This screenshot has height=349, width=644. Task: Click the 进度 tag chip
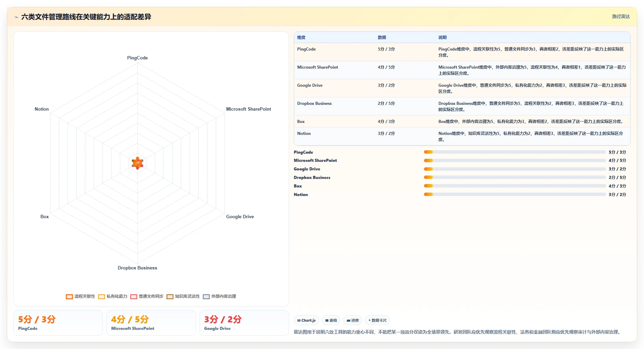(353, 320)
